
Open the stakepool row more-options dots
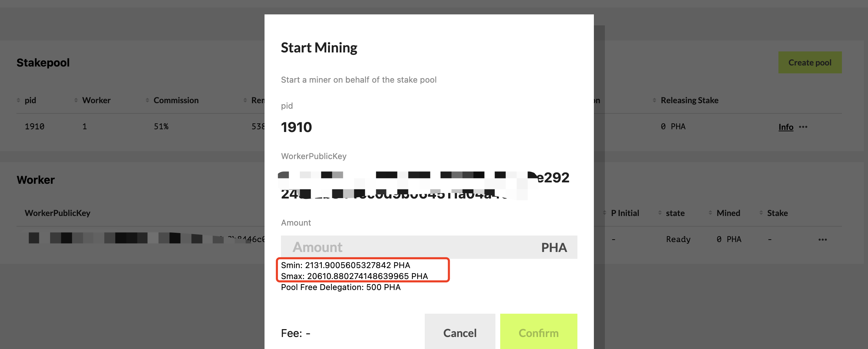point(803,127)
